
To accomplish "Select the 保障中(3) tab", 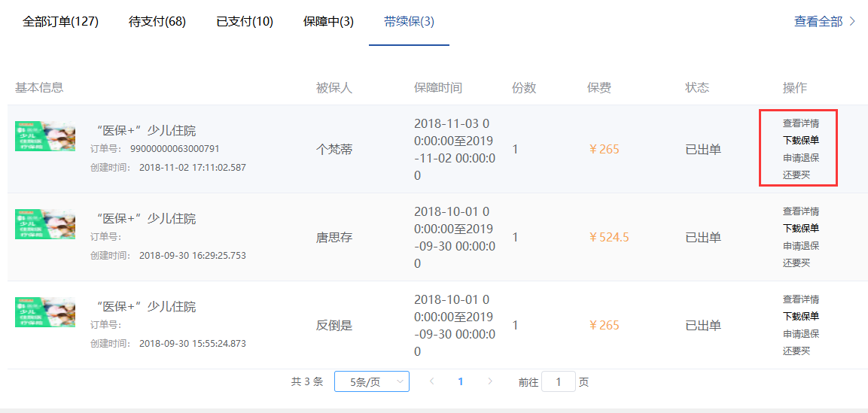I will click(x=328, y=22).
